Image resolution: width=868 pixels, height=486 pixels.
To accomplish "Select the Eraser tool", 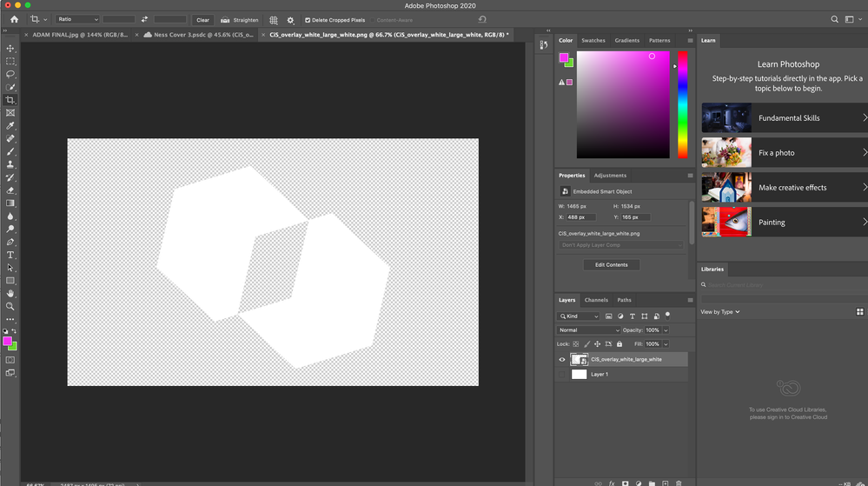I will [x=10, y=190].
